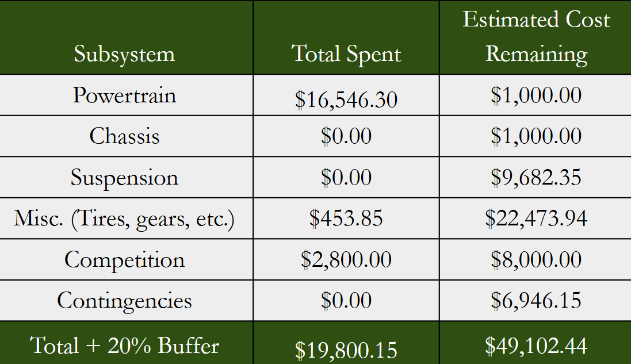Image resolution: width=631 pixels, height=364 pixels.
Task: Click the Suspension row label
Action: 127,177
